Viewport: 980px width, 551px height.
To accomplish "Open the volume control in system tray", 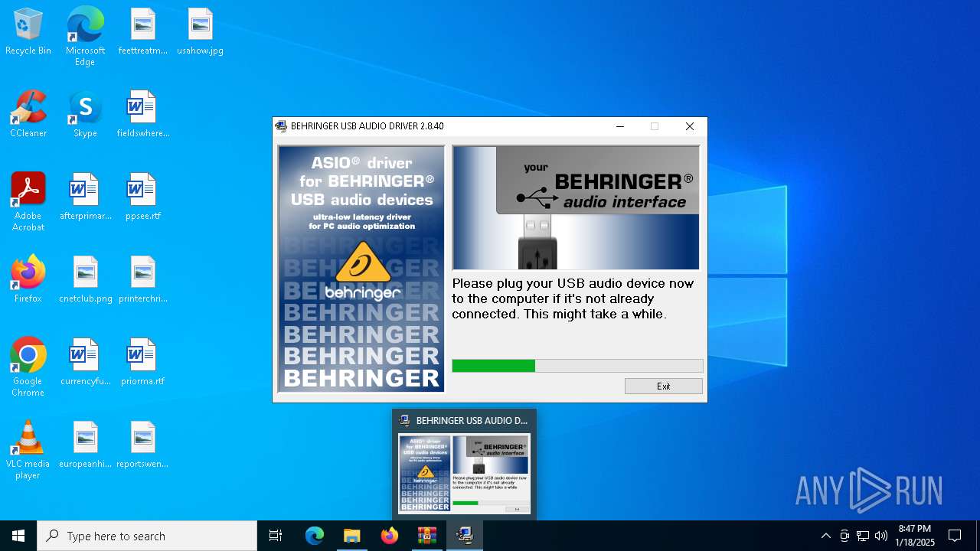I will point(881,536).
